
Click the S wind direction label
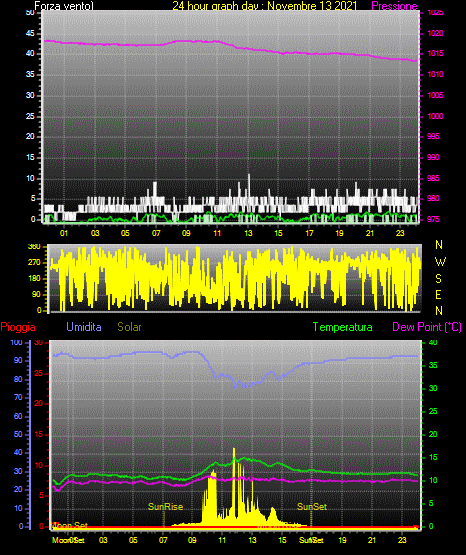[x=438, y=279]
